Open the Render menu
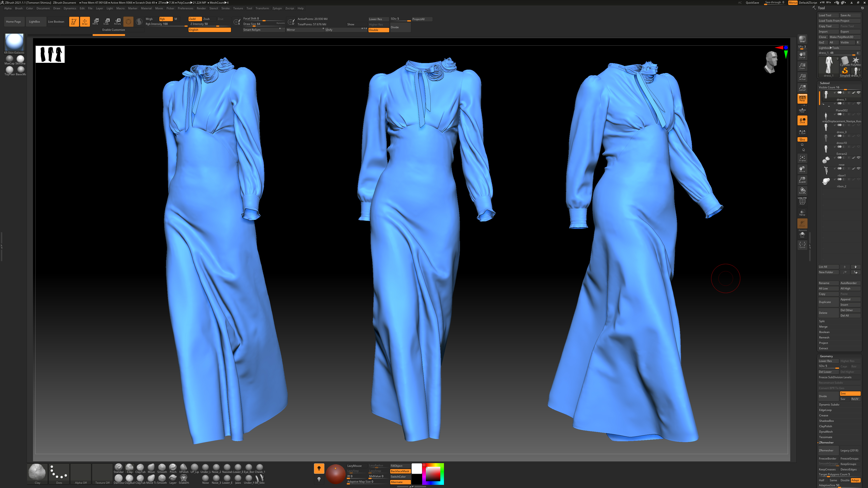This screenshot has height=488, width=868. click(x=201, y=8)
